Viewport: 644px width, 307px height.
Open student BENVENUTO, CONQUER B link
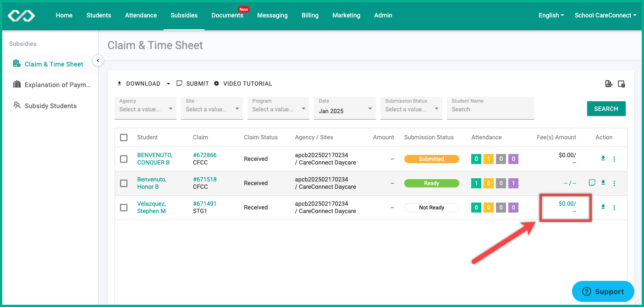155,159
